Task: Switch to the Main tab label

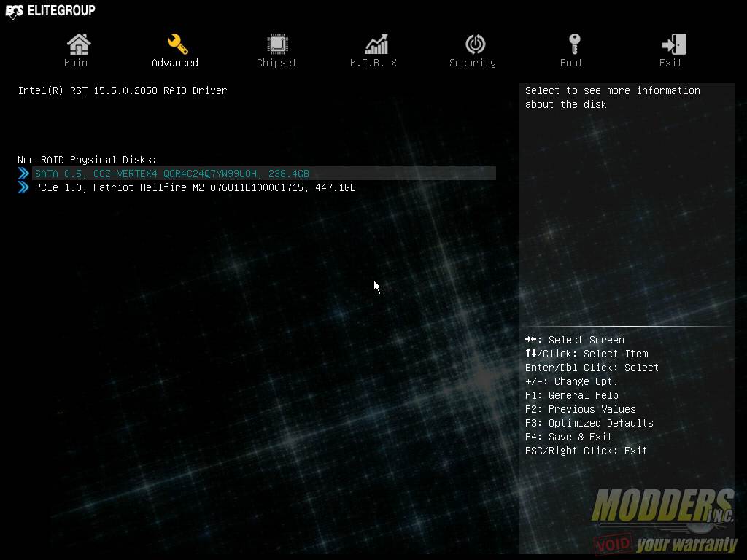Action: [76, 63]
